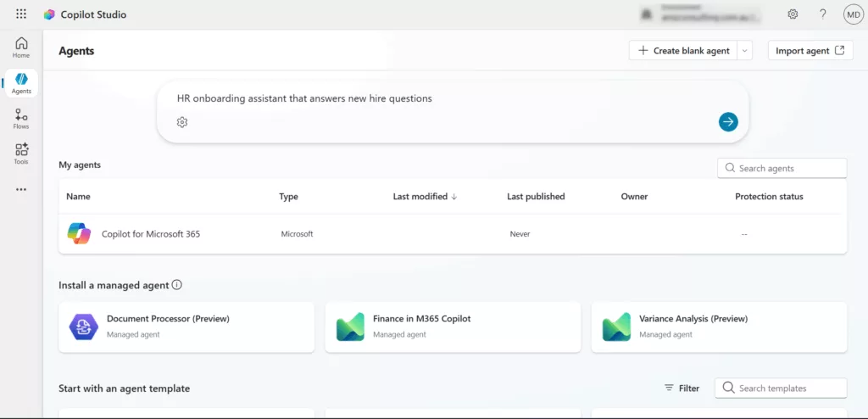Open Flows in the sidebar
Image resolution: width=868 pixels, height=419 pixels.
pos(21,119)
